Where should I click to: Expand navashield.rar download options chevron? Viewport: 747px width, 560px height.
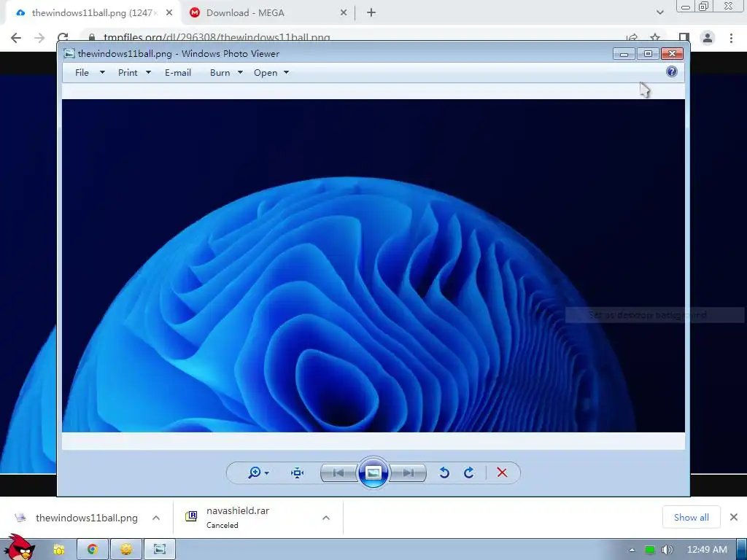tap(326, 518)
